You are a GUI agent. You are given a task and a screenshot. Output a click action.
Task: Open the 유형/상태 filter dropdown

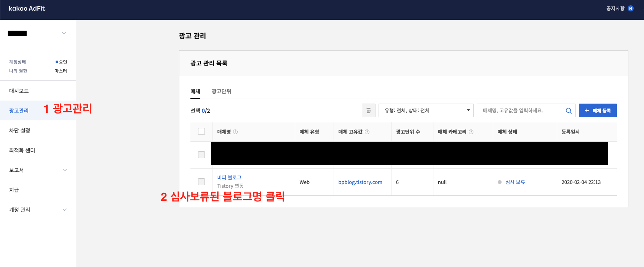pyautogui.click(x=426, y=110)
